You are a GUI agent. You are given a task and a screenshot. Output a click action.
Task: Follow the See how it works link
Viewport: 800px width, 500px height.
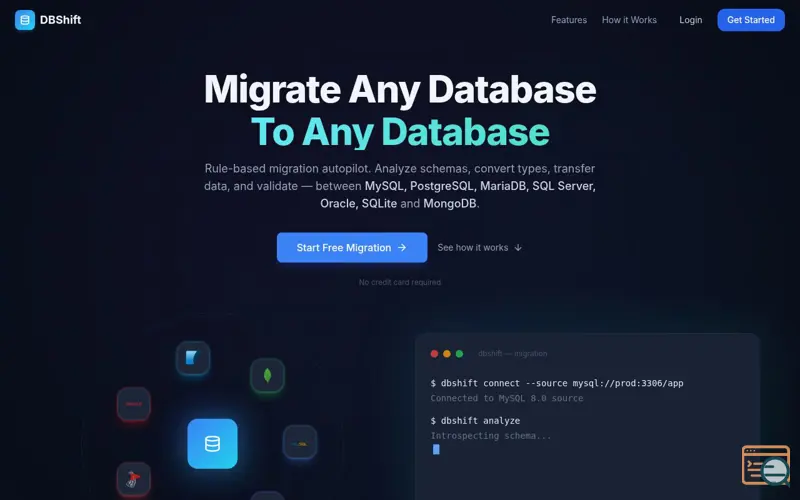click(479, 247)
